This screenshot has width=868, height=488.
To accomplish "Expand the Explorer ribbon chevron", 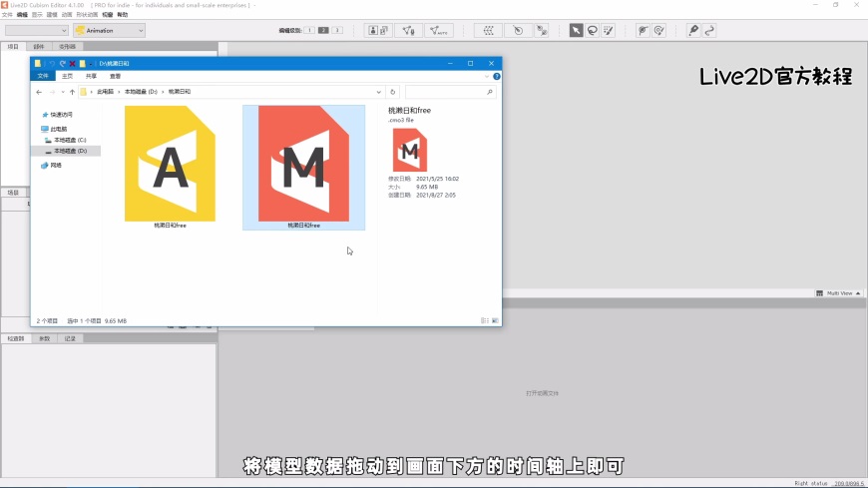I will click(487, 77).
